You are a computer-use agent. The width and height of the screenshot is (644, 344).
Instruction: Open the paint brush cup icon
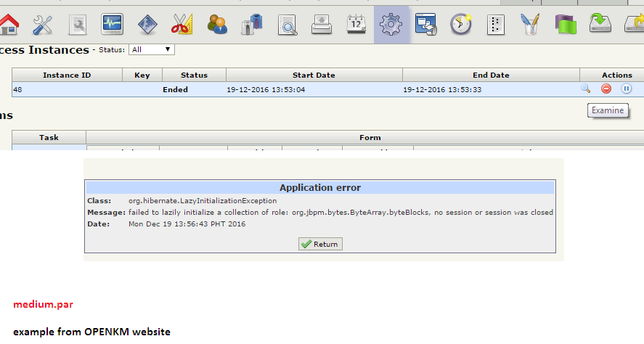click(530, 25)
